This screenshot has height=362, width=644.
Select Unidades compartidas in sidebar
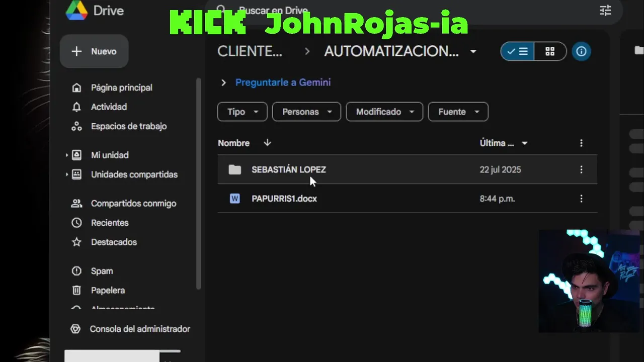pos(134,174)
